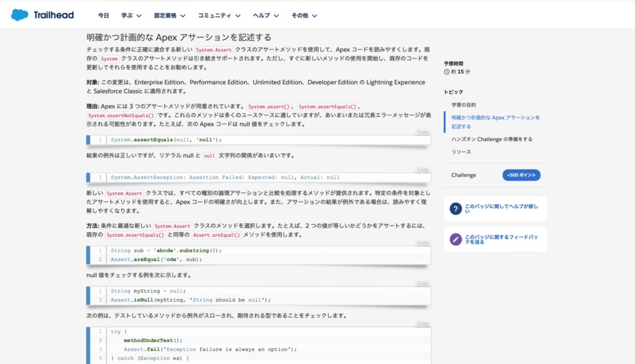Viewport: 635px width, 364px height.
Task: Expand the 認定資格 dropdown menu
Action: pyautogui.click(x=170, y=16)
